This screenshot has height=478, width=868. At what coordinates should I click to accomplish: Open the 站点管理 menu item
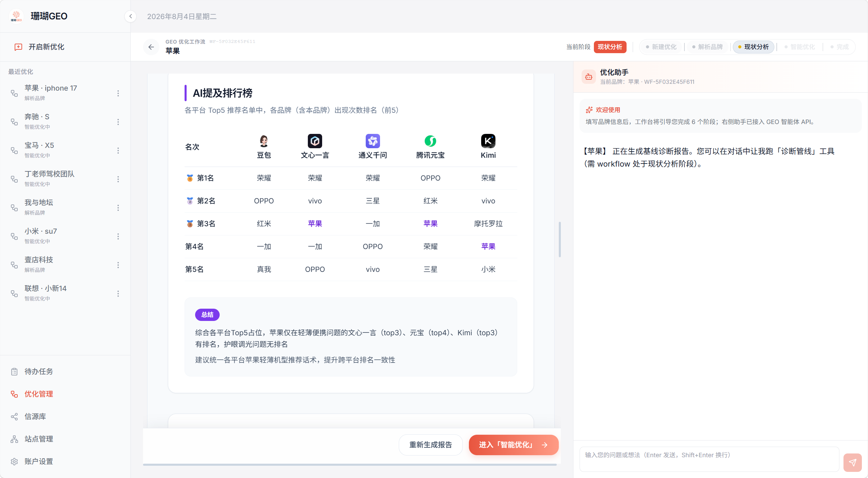pos(65,439)
